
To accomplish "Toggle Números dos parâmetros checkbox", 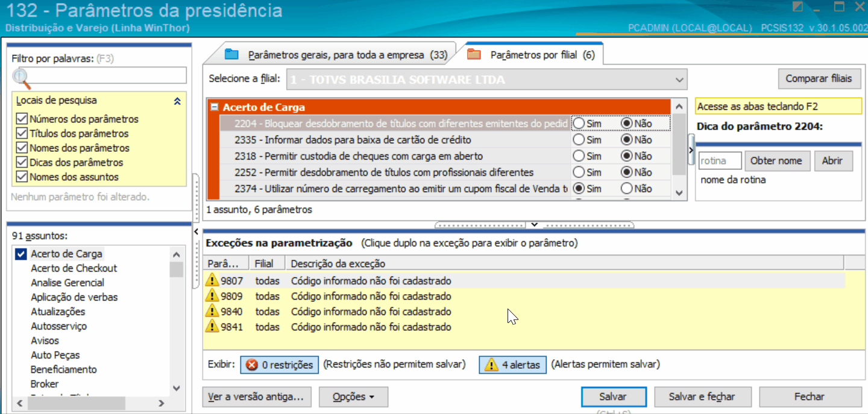I will tap(22, 119).
